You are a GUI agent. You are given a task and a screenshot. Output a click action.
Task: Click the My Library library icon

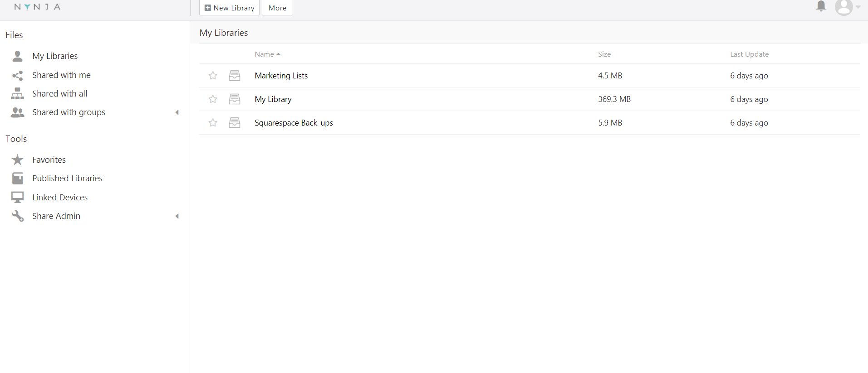(235, 99)
